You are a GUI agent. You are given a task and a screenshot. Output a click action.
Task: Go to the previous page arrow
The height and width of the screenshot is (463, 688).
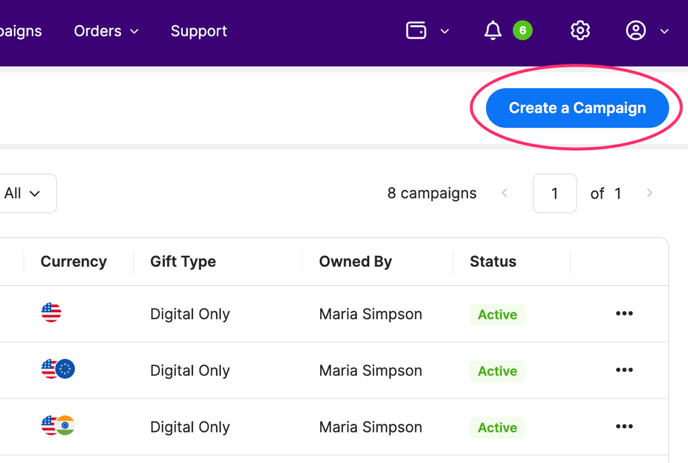click(505, 193)
